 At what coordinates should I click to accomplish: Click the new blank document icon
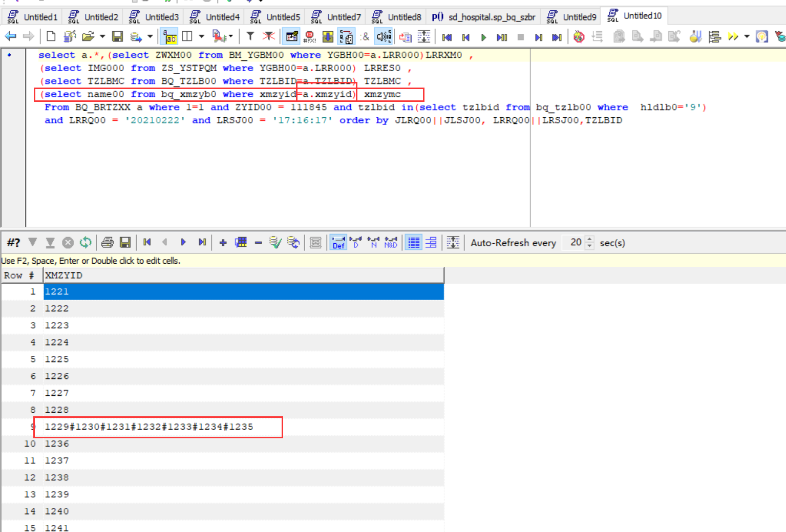[51, 36]
